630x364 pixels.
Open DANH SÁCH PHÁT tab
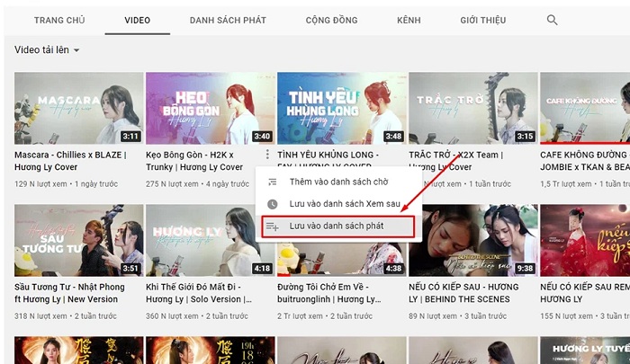[228, 20]
